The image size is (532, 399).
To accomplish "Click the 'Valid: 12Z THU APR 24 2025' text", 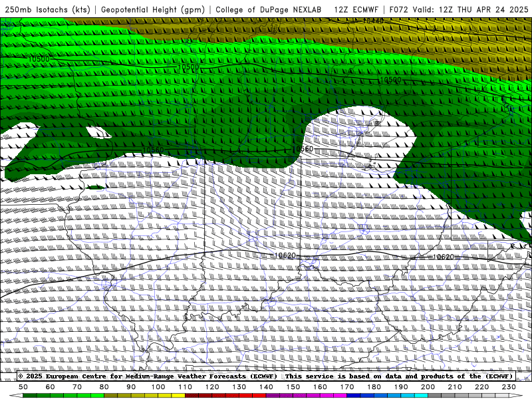I will pyautogui.click(x=471, y=10).
